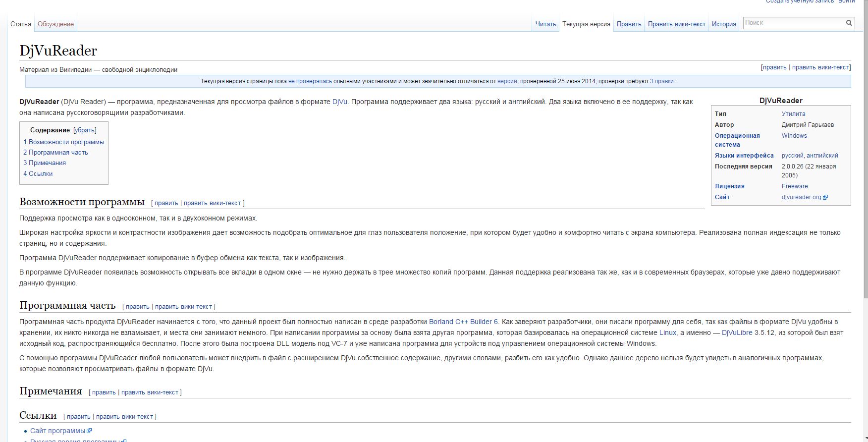This screenshot has width=868, height=442.
Task: Click inside the Поиск search field
Action: [x=793, y=23]
